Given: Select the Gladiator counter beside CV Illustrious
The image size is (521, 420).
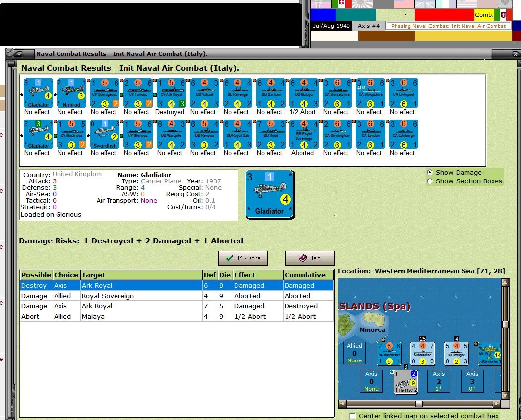Looking at the screenshot, I should [x=38, y=134].
